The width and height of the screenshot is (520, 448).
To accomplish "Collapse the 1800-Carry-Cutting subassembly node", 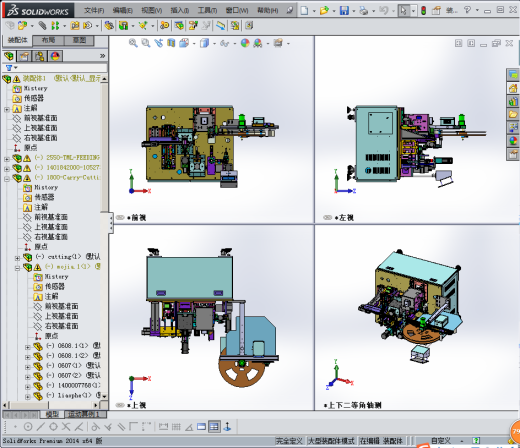I will (x=7, y=179).
